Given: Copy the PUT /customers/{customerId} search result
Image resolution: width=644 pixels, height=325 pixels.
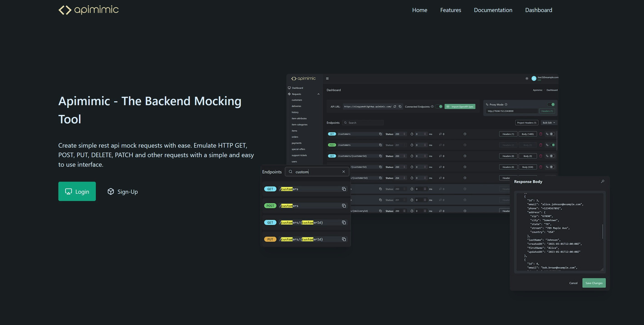Looking at the screenshot, I should 344,239.
